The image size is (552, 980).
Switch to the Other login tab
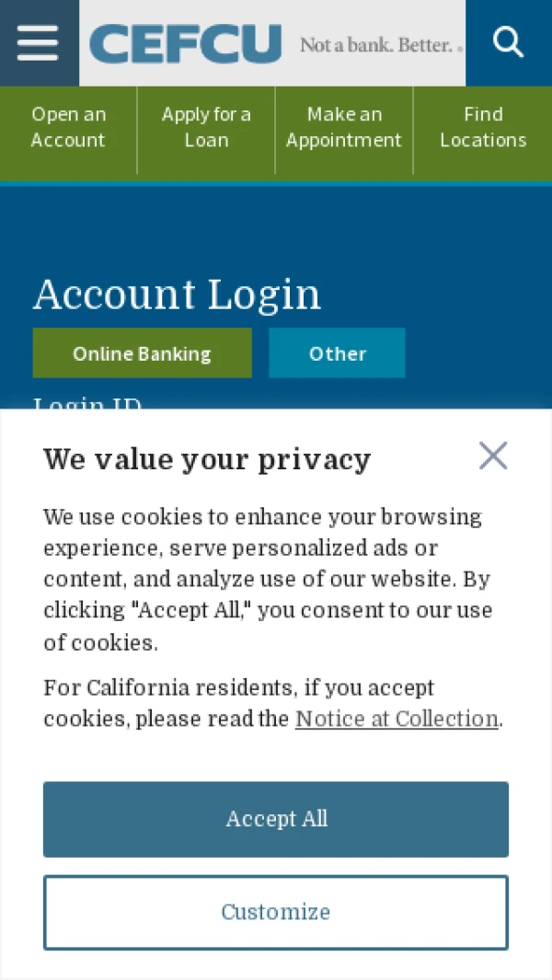tap(337, 353)
